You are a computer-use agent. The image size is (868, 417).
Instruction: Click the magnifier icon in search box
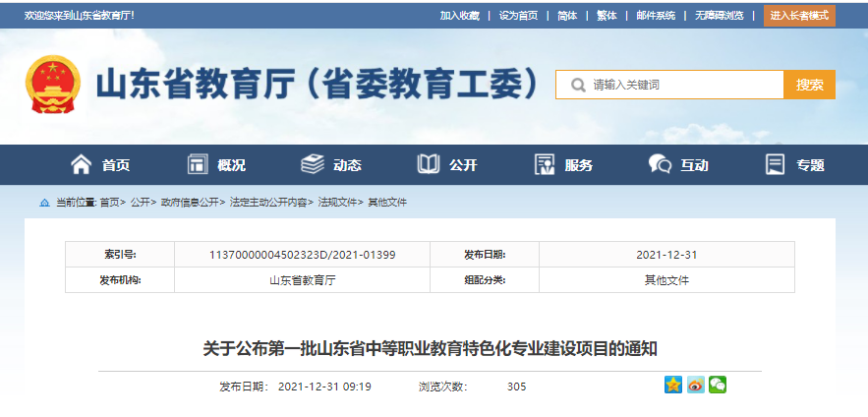(x=577, y=85)
